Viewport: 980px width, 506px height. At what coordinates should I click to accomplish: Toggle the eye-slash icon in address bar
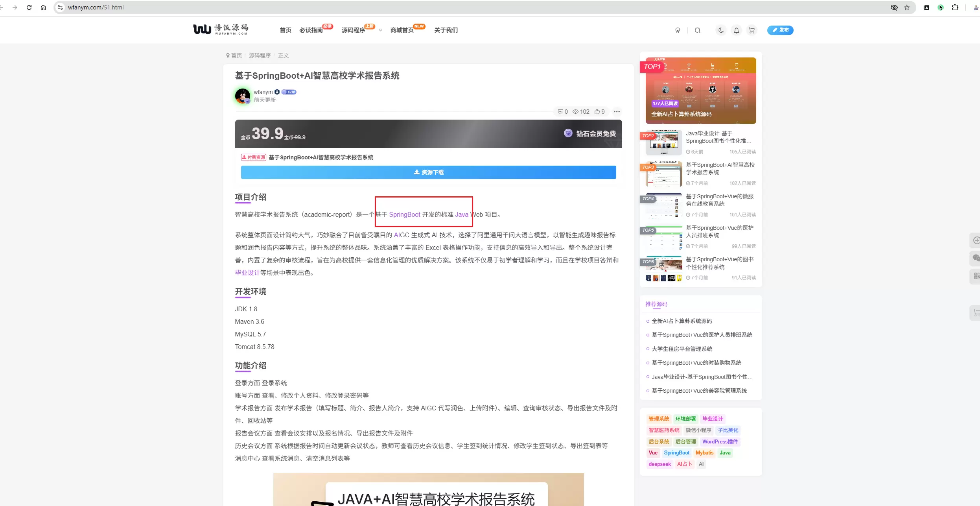click(894, 7)
